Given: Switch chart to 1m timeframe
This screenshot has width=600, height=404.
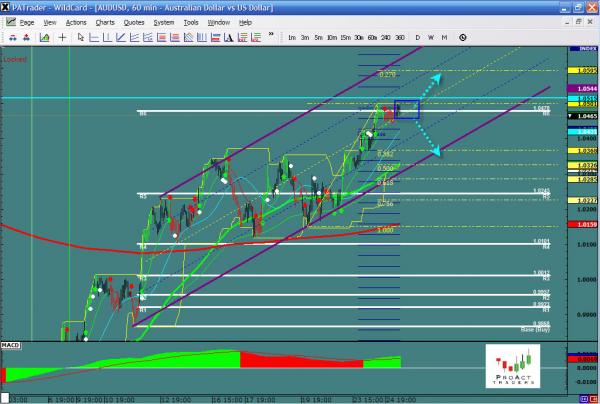Looking at the screenshot, I should 291,37.
